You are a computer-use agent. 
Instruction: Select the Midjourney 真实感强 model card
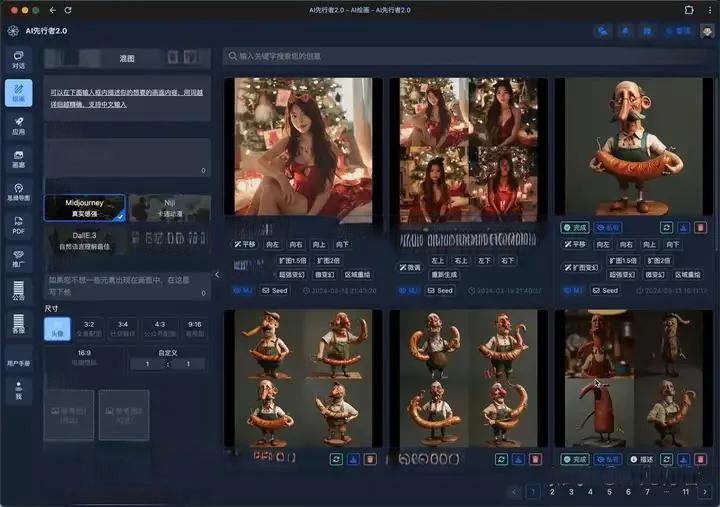tap(85, 207)
